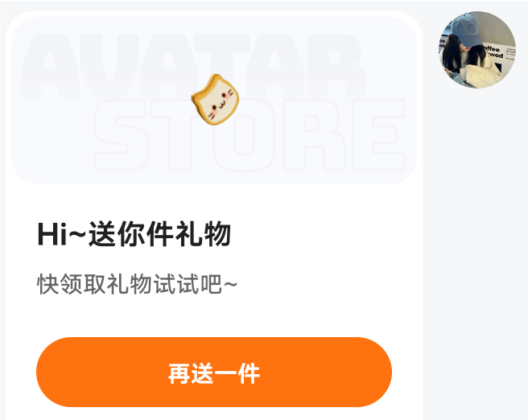Tap the rounded left end of orange button
528x420 pixels.
pyautogui.click(x=54, y=373)
